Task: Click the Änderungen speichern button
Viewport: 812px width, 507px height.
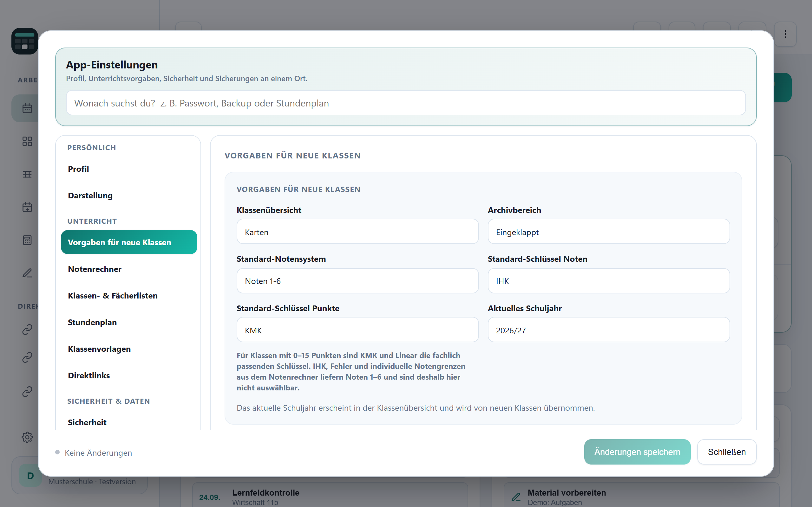Action: click(x=637, y=452)
